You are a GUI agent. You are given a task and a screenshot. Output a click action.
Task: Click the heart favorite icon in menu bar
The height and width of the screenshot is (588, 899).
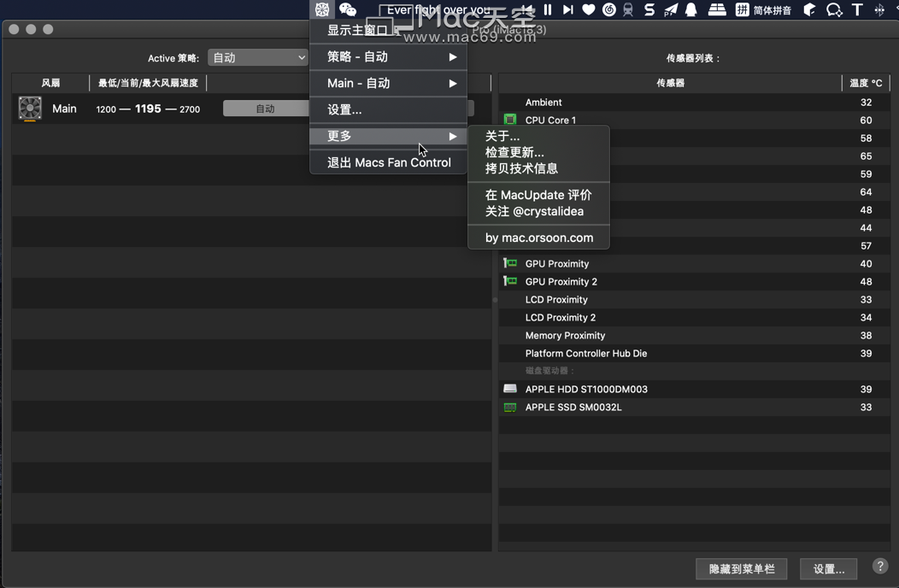588,9
